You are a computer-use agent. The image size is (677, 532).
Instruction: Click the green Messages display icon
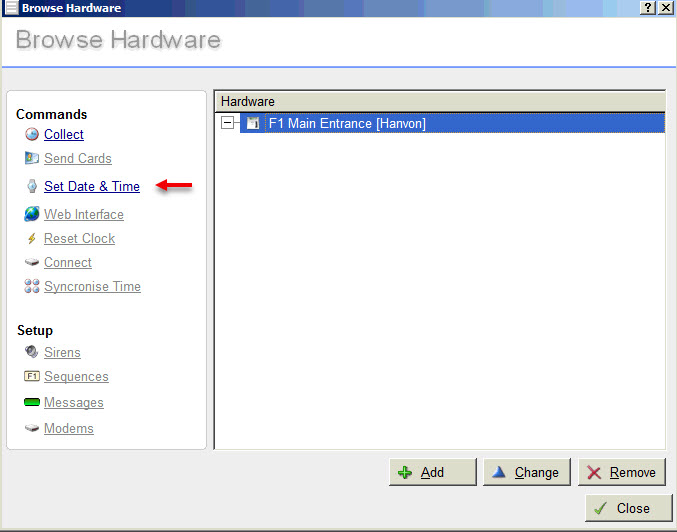(x=32, y=402)
